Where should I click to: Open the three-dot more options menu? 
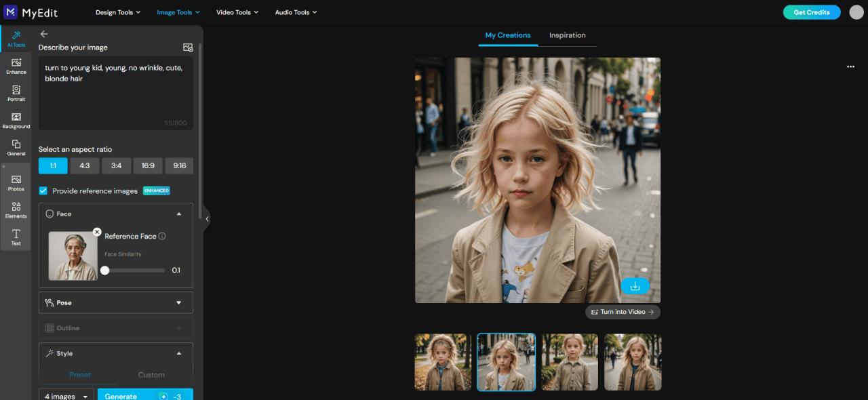tap(850, 66)
